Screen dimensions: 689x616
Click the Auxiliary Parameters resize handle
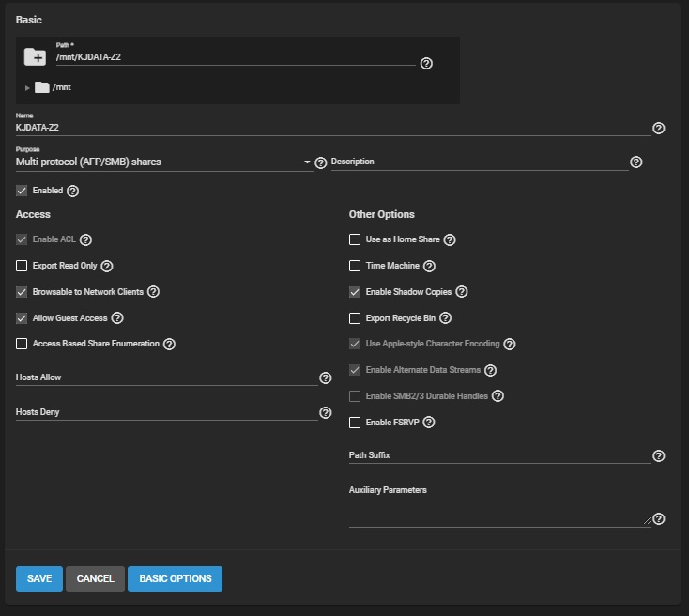[x=647, y=520]
